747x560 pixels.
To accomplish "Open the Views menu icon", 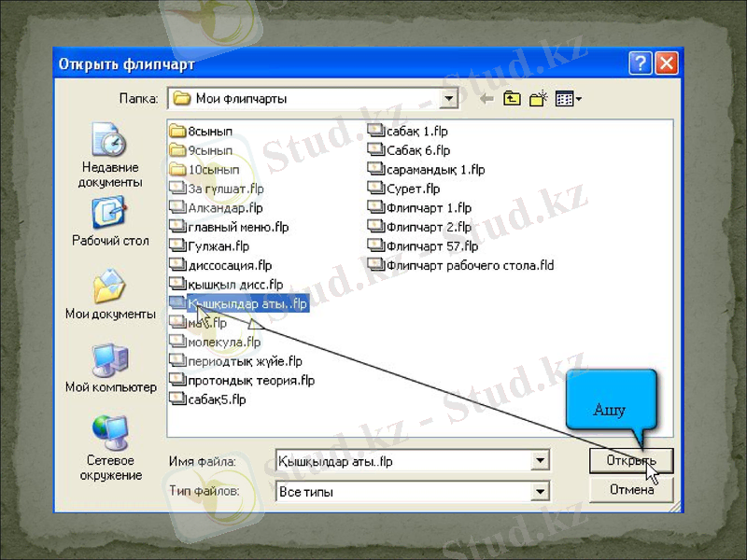I will [x=568, y=98].
